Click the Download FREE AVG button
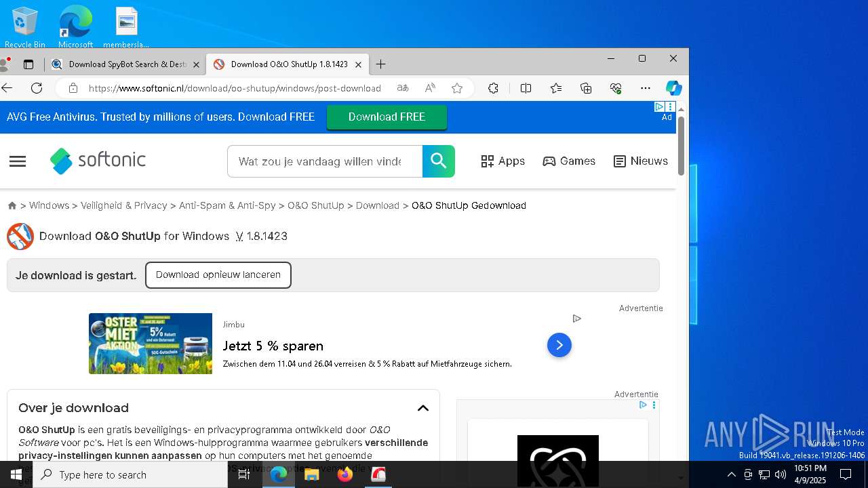Image resolution: width=868 pixels, height=488 pixels. [387, 117]
